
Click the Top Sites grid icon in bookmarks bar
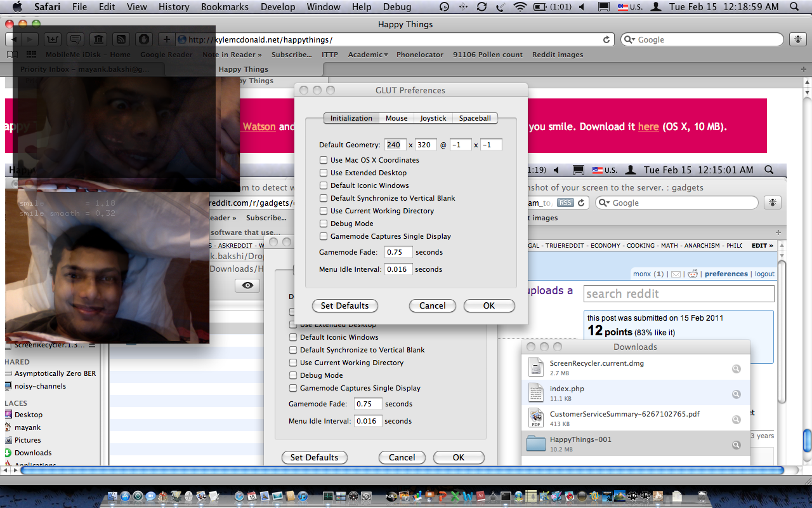[30, 55]
